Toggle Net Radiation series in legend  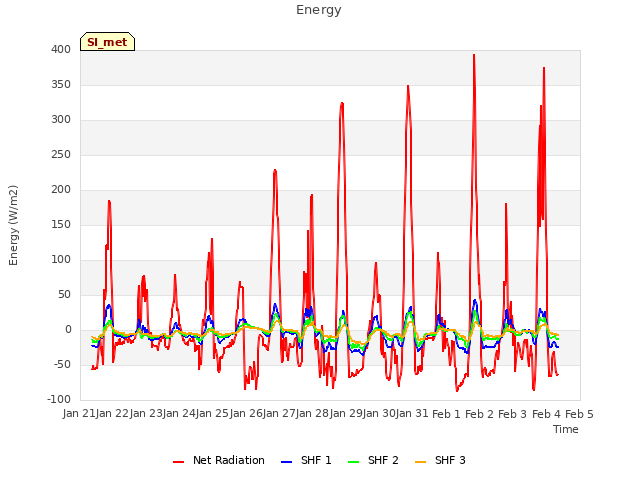click(219, 460)
